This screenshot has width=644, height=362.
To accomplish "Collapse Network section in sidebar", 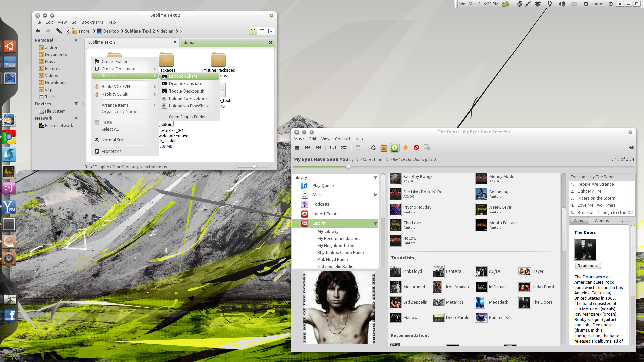I will (x=76, y=118).
